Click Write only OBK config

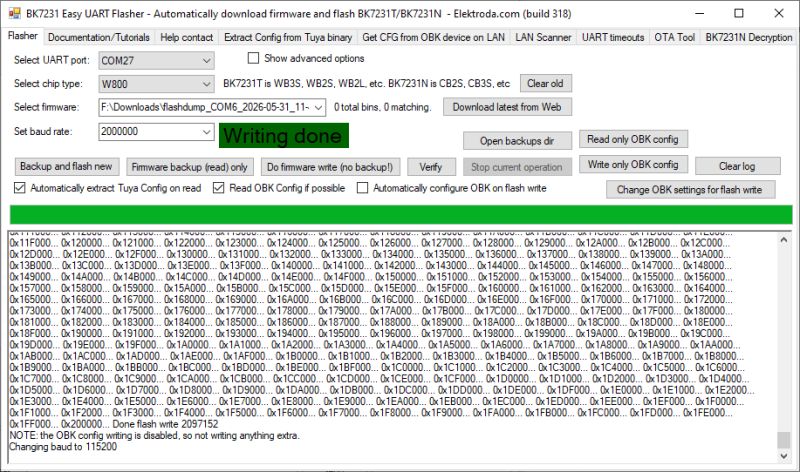click(633, 164)
